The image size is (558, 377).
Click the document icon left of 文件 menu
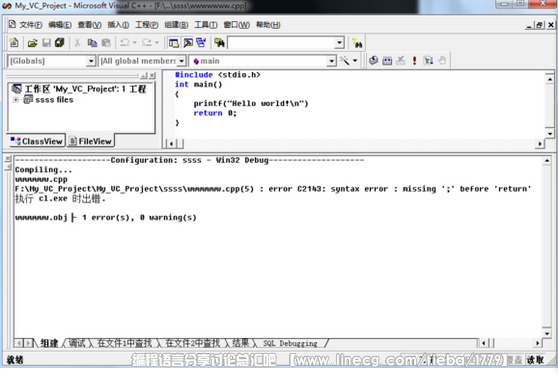coord(12,24)
